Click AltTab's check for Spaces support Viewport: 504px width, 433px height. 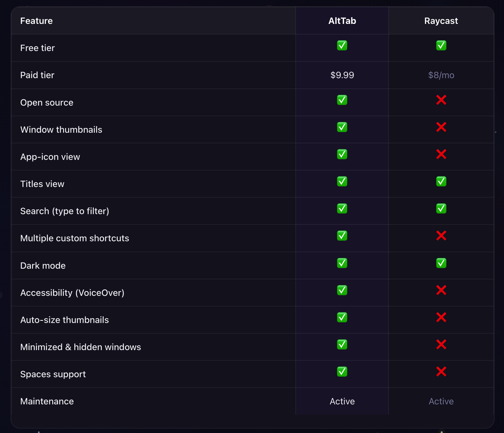pyautogui.click(x=342, y=372)
